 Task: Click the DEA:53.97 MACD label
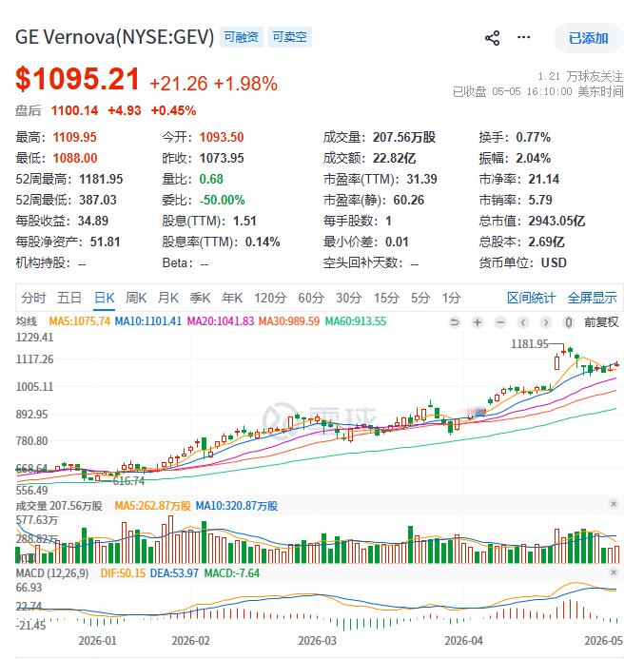pyautogui.click(x=174, y=573)
